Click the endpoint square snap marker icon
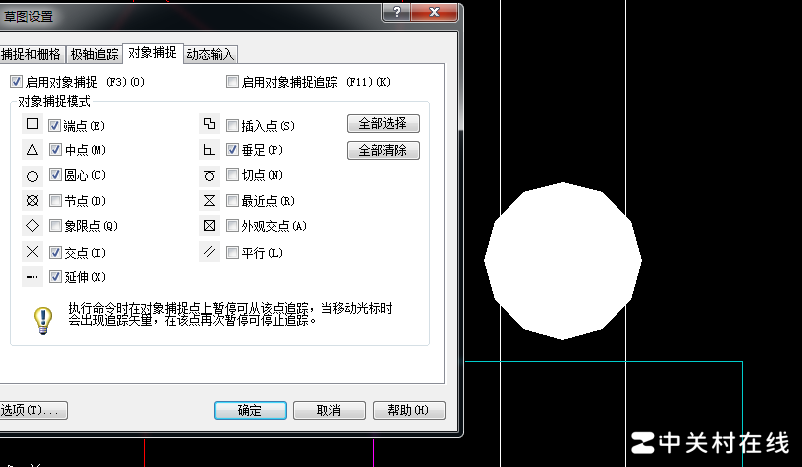Image resolution: width=802 pixels, height=467 pixels. 32,125
